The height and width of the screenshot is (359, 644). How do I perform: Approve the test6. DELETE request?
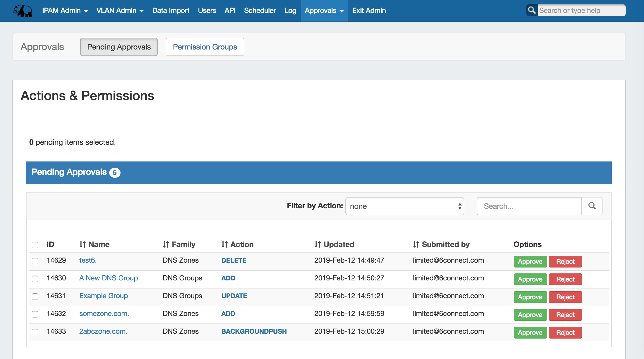click(x=530, y=262)
